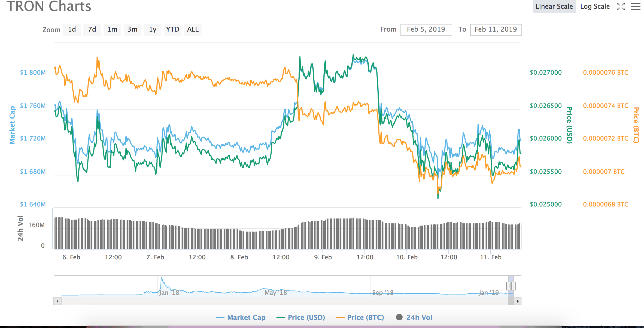644x328 pixels.
Task: Grab the navigator left range handle
Action: click(x=508, y=286)
